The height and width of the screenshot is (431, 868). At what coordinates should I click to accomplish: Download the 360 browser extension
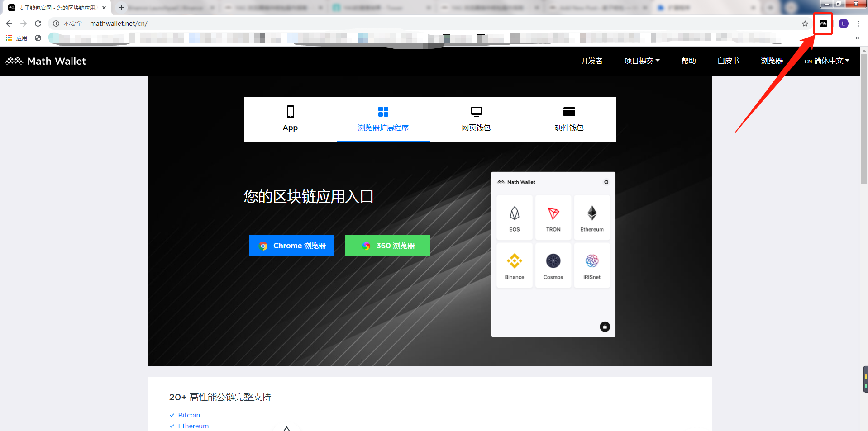pyautogui.click(x=388, y=246)
